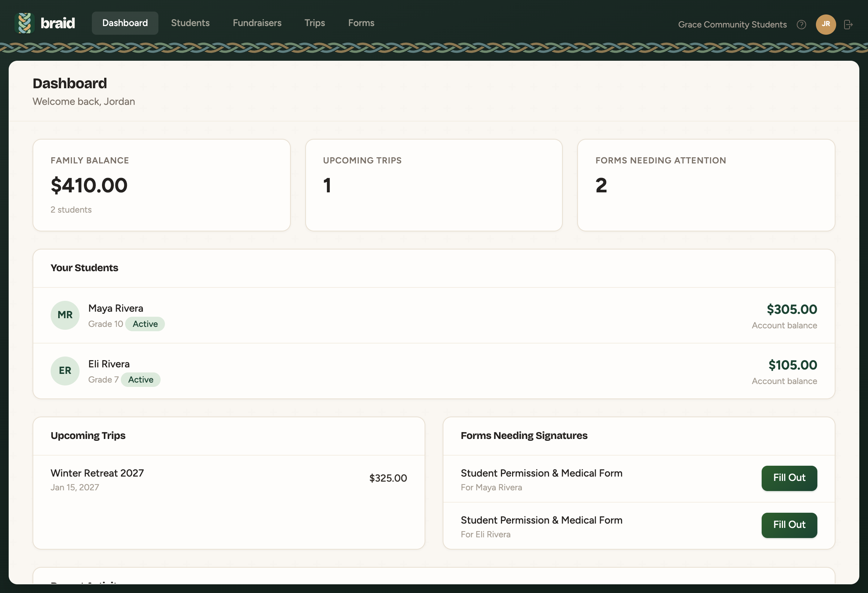Screen dimensions: 868x593
Task: Go to the Students tab
Action: (191, 23)
